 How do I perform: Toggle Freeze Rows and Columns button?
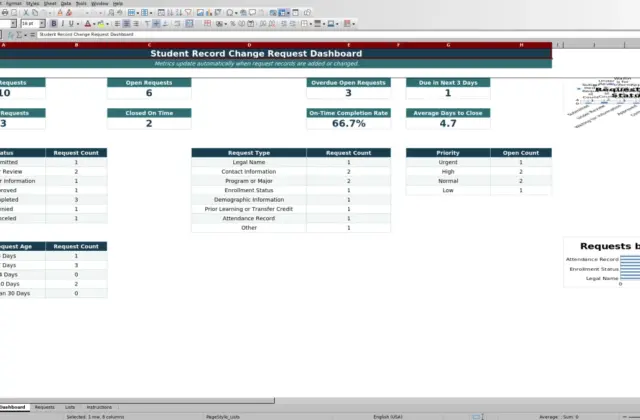[x=282, y=13]
